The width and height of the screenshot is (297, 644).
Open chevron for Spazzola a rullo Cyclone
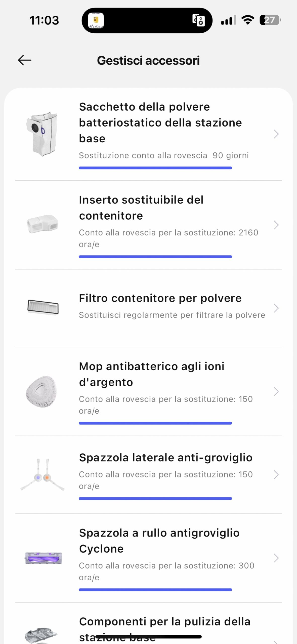(x=276, y=558)
